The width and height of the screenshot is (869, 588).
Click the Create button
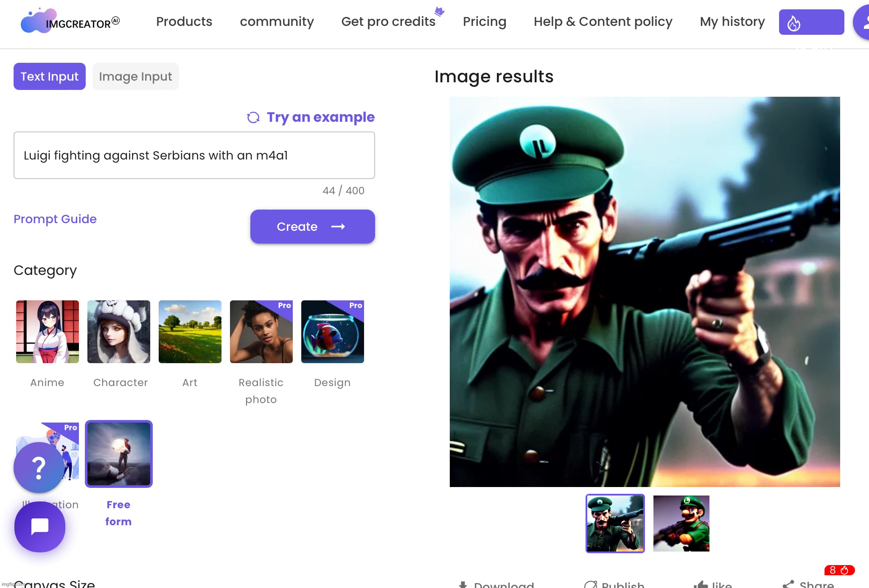[313, 227]
